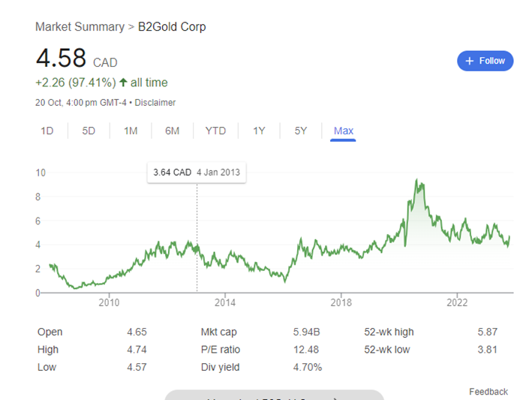Select the 1D time range tab
Viewport: 532px width, 400px height.
[47, 131]
